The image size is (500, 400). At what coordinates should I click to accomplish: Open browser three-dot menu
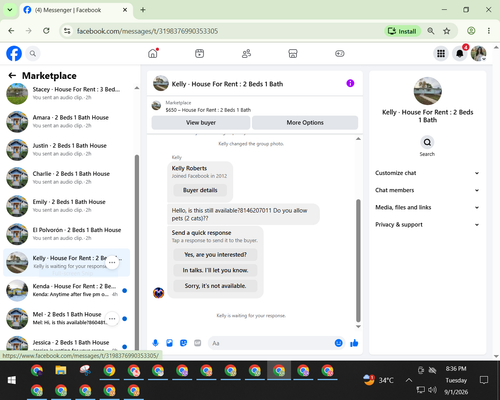pos(489,31)
